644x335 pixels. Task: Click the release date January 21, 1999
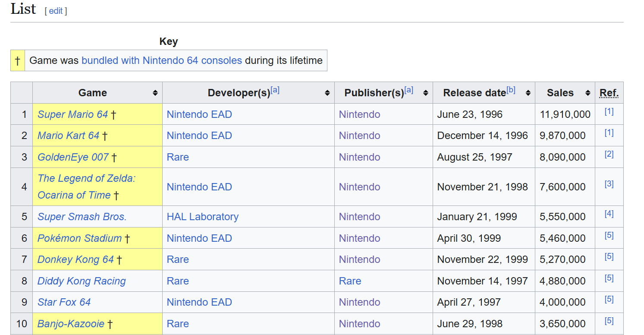click(x=477, y=217)
